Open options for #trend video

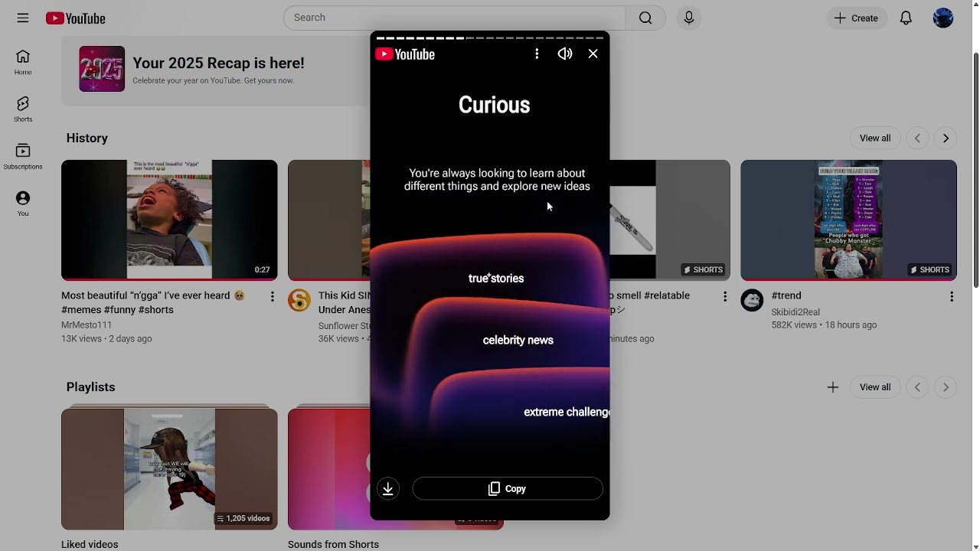[x=952, y=296]
